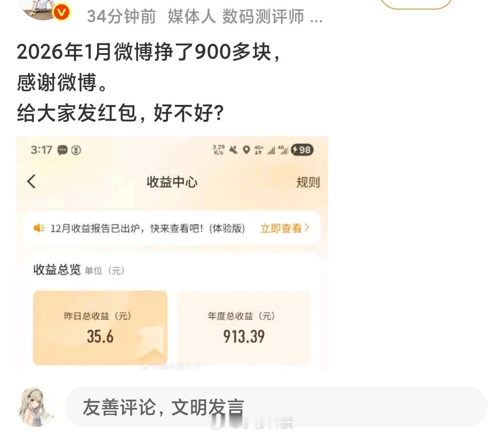Tap the battery indicator showing 98
This screenshot has width=504, height=434.
click(302, 150)
